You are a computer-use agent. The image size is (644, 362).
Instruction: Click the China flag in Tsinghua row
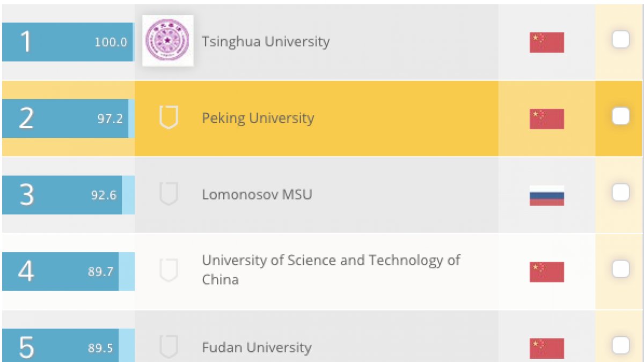(546, 42)
